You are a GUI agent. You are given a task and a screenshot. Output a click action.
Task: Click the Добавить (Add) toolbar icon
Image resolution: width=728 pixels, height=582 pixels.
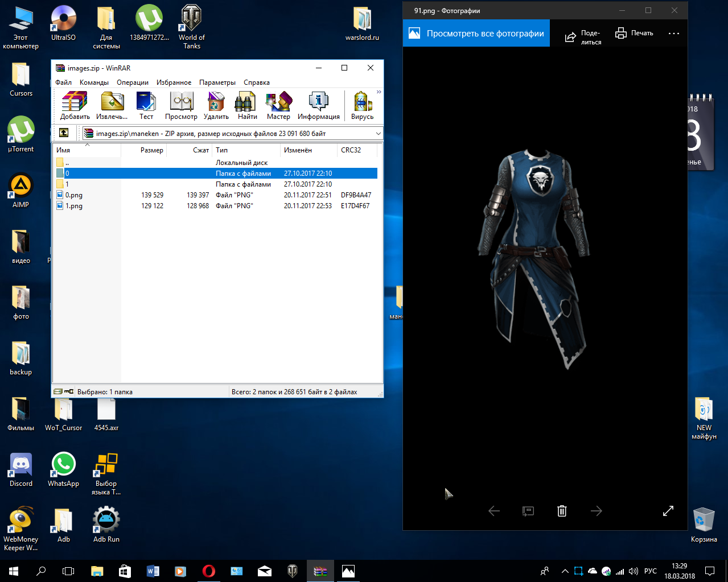click(x=75, y=105)
